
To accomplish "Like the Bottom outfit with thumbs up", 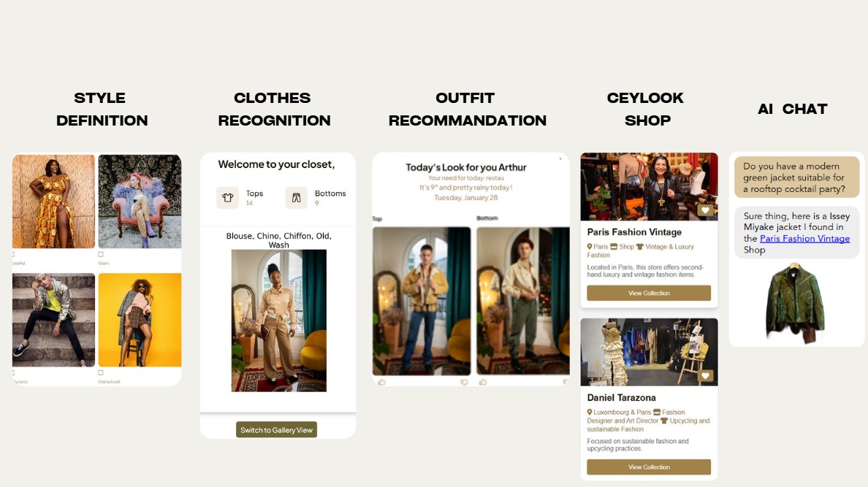I will (x=483, y=382).
